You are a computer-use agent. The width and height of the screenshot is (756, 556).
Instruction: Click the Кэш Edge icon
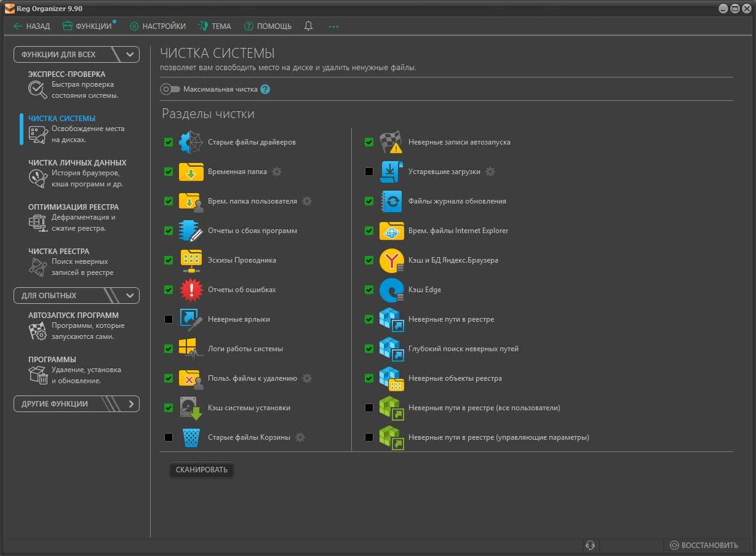tap(391, 290)
